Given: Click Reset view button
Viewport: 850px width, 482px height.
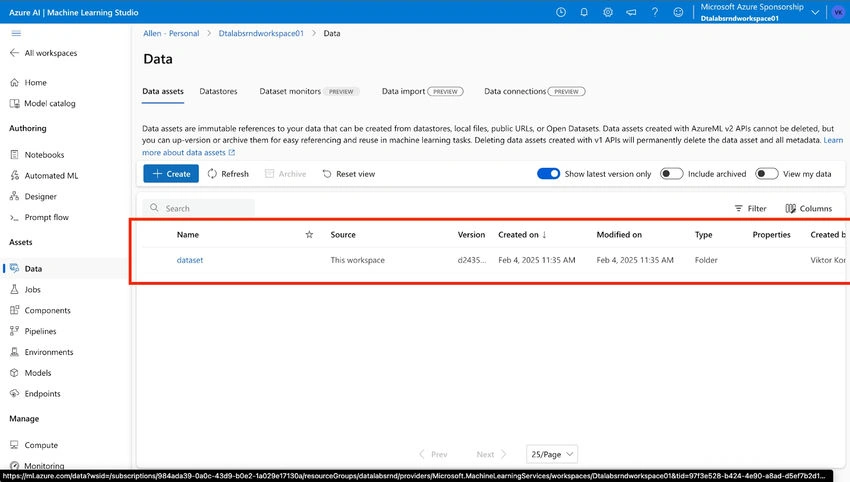Looking at the screenshot, I should click(x=349, y=173).
